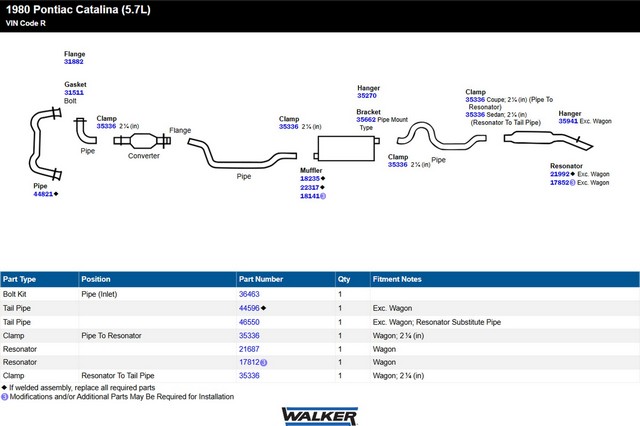Open Muffler part number 18141

point(310,196)
